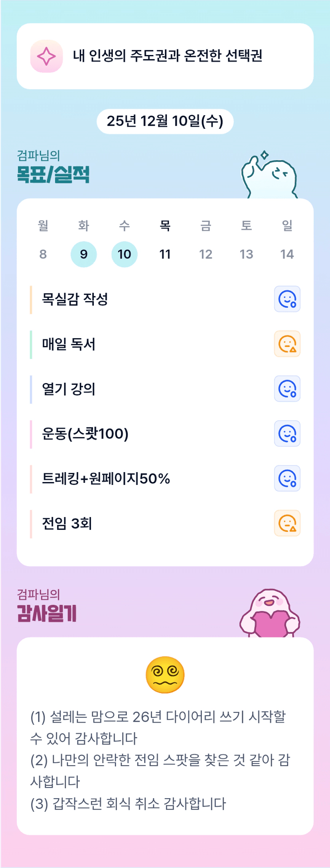Select Tuesday 9 in the week calendar
The height and width of the screenshot is (868, 330).
[x=84, y=254]
